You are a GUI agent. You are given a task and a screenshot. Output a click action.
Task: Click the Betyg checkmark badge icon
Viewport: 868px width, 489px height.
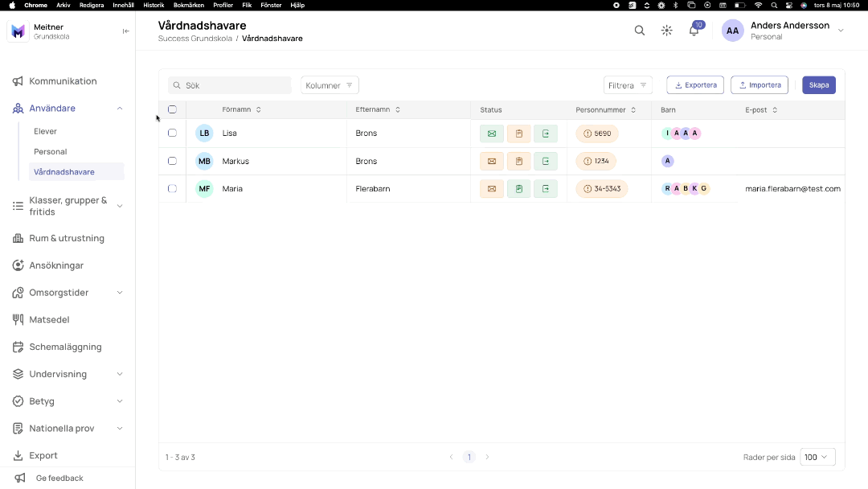(18, 401)
